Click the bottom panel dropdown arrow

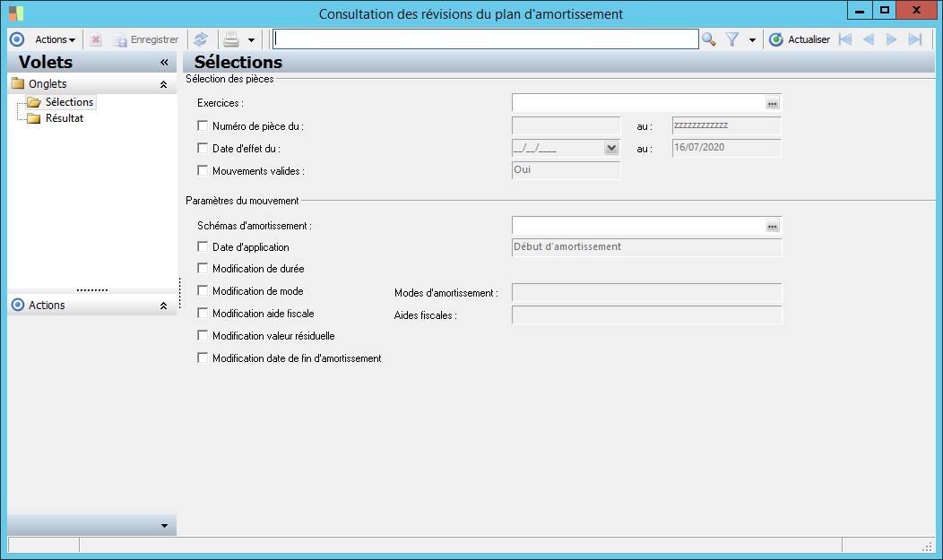click(164, 526)
